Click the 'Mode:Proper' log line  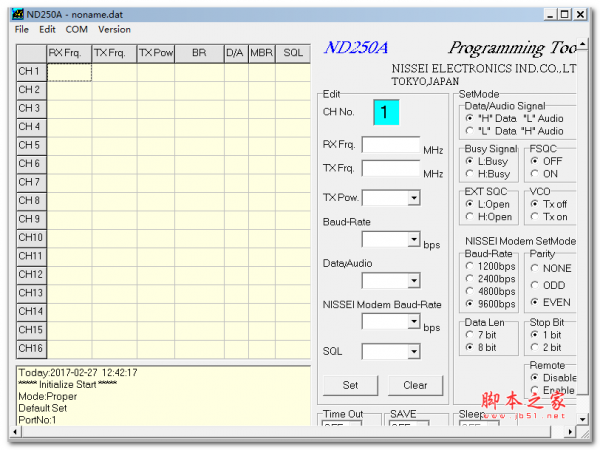pos(48,396)
